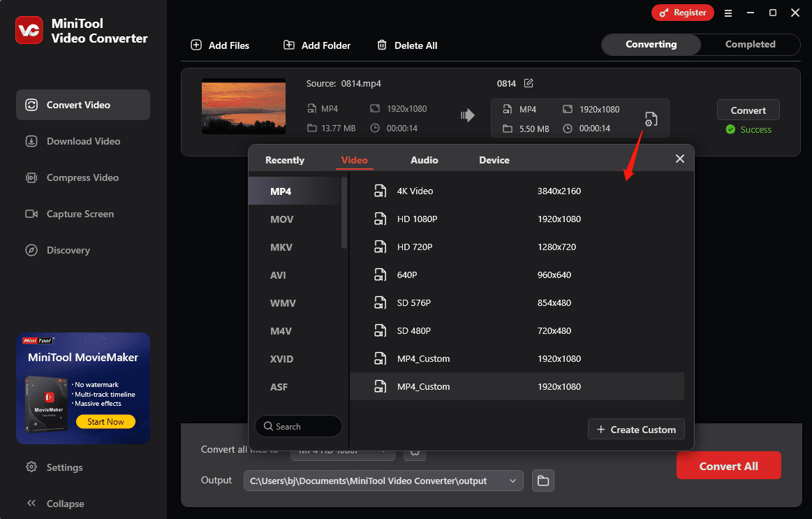Click the Convert Video icon in sidebar
Viewport: 812px width, 519px height.
[x=31, y=105]
